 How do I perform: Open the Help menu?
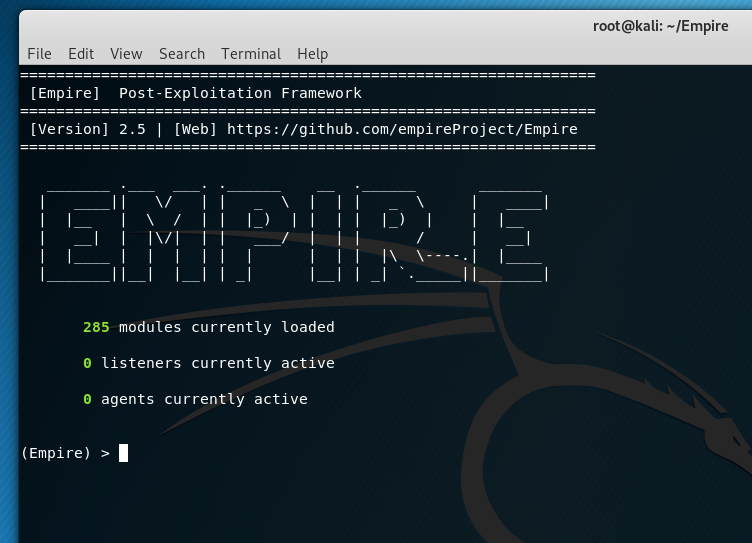(x=312, y=54)
